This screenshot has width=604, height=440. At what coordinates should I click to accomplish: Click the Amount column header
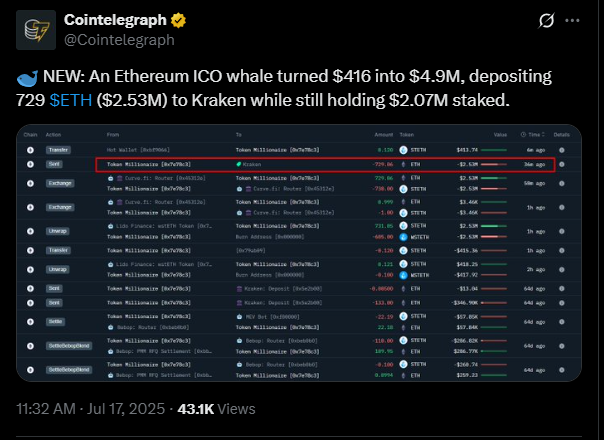[x=384, y=134]
